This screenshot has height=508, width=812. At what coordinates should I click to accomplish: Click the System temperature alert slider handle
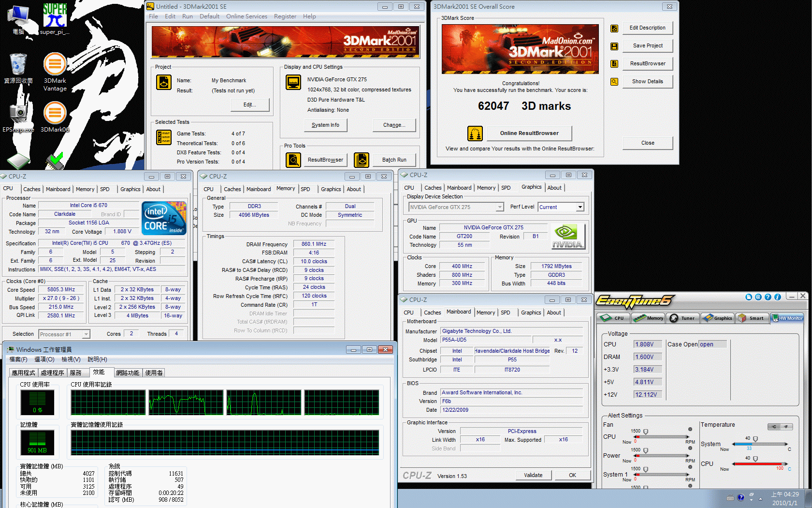pos(755,439)
